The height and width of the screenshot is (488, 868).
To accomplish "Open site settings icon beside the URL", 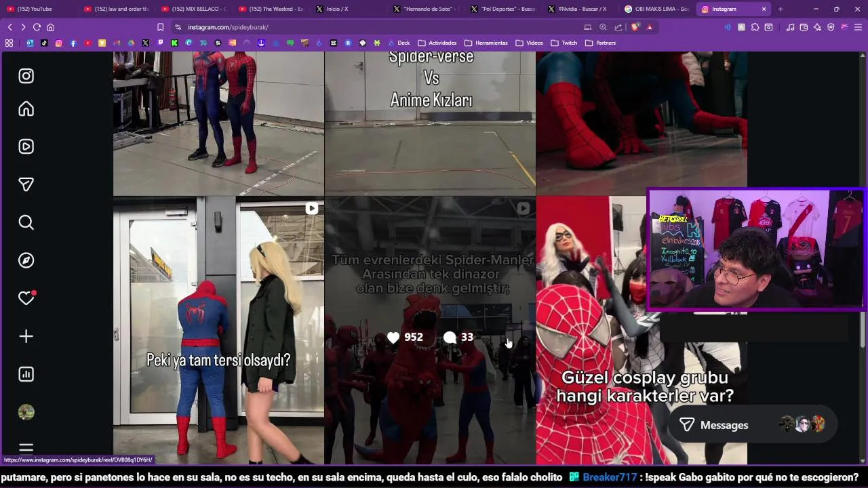I will (x=178, y=27).
